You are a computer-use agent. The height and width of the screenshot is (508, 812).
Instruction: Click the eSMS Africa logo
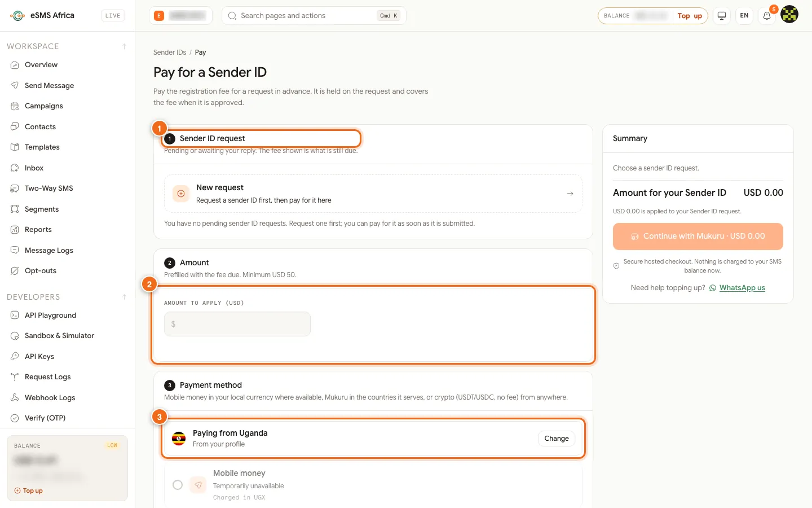coord(42,15)
